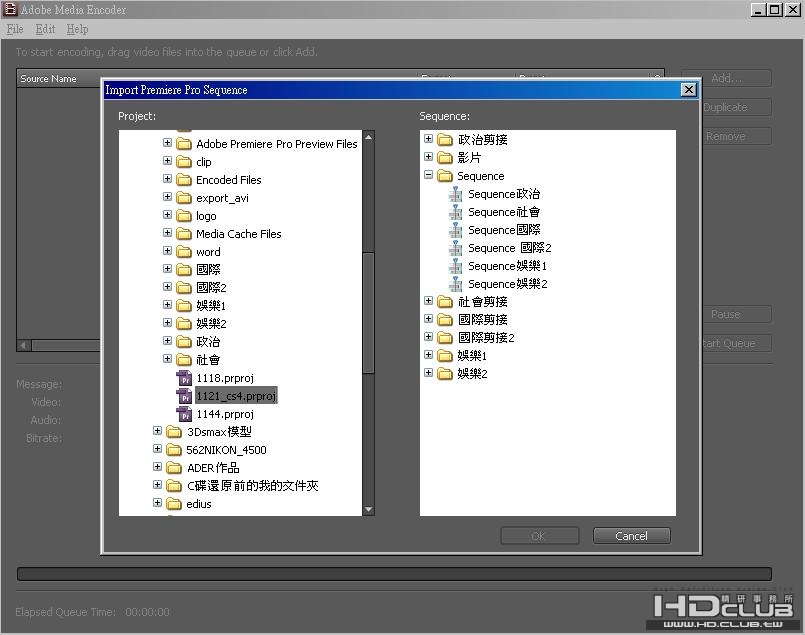Screen dimensions: 805x635
Task: Select the 1144.prproj project file icon
Action: click(184, 414)
